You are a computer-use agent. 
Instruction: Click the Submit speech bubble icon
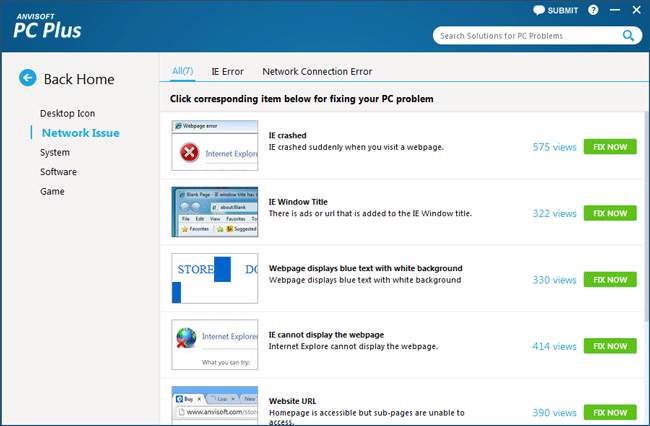click(539, 10)
